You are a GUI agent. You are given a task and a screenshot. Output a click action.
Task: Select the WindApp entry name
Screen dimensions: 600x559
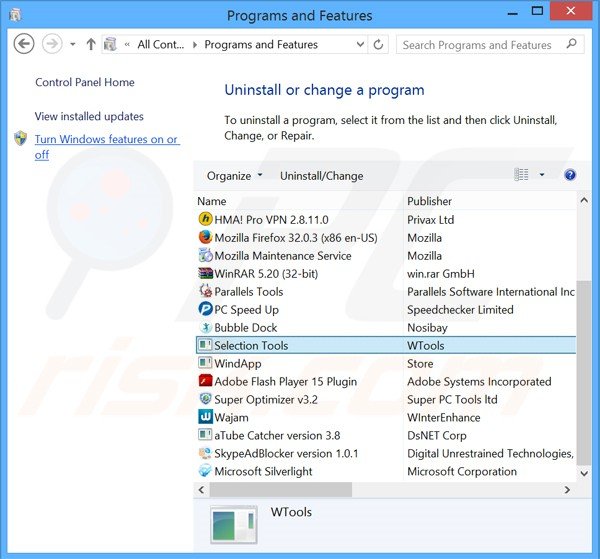(x=238, y=363)
